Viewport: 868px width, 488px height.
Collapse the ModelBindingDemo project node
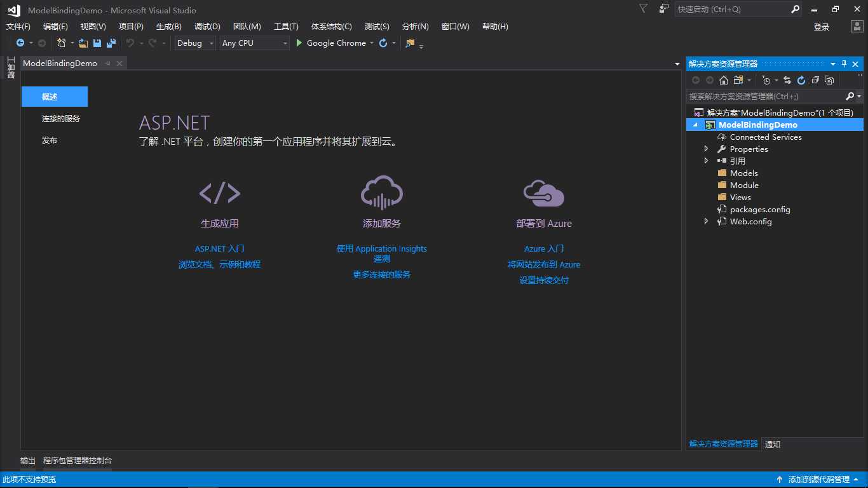[x=695, y=125]
